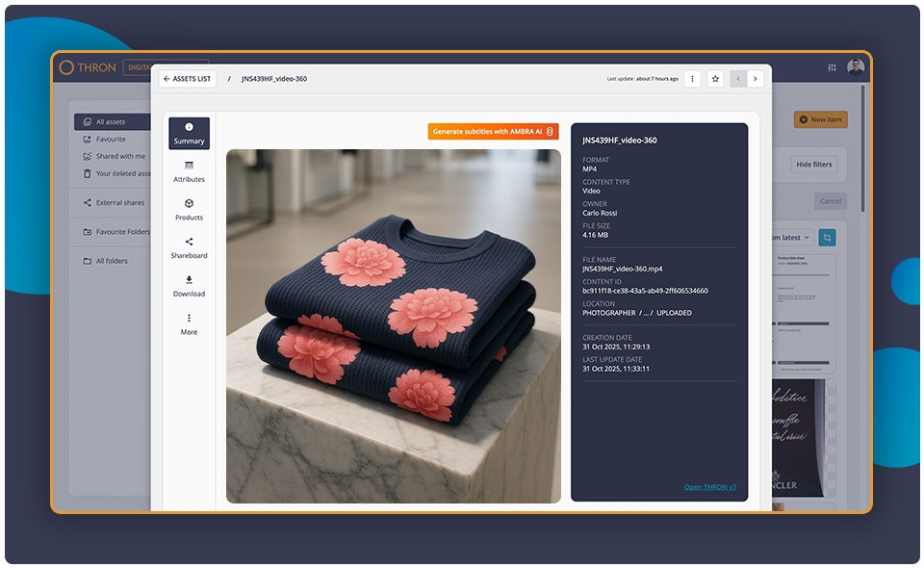Select All assets in the sidebar
924x568 pixels.
pos(111,122)
